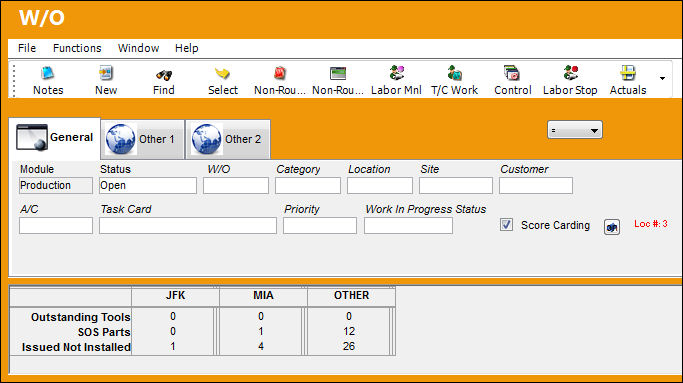
Task: Click the Customer input field
Action: pyautogui.click(x=536, y=186)
